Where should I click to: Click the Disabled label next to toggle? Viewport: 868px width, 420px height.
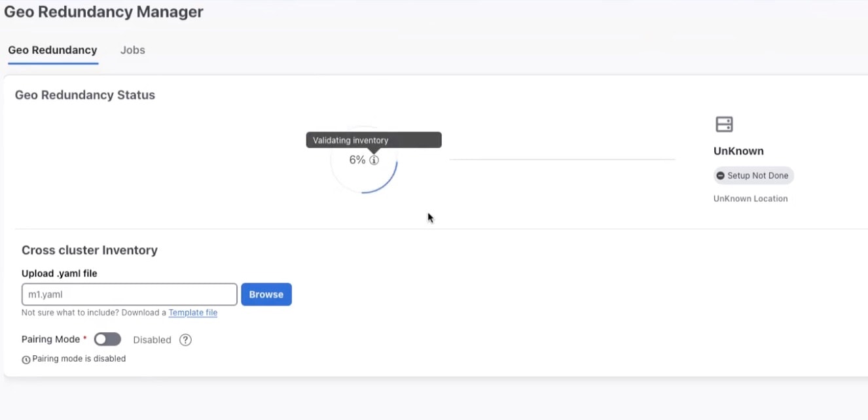(152, 340)
